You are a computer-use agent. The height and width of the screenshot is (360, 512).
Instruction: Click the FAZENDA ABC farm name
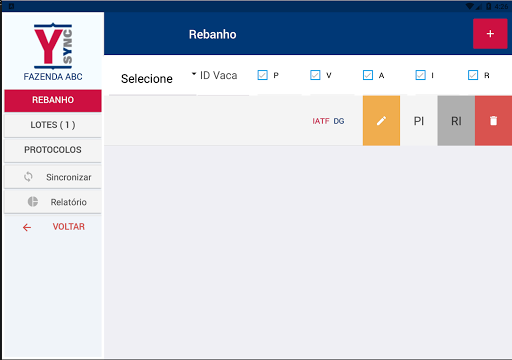(x=53, y=77)
